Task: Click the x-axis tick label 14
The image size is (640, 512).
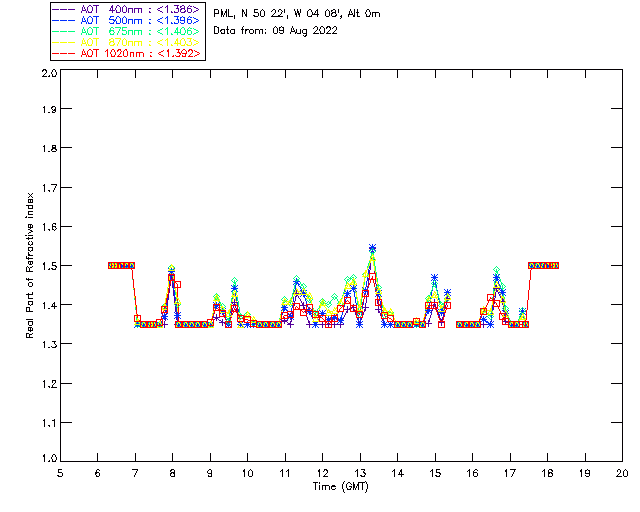Action: [398, 473]
